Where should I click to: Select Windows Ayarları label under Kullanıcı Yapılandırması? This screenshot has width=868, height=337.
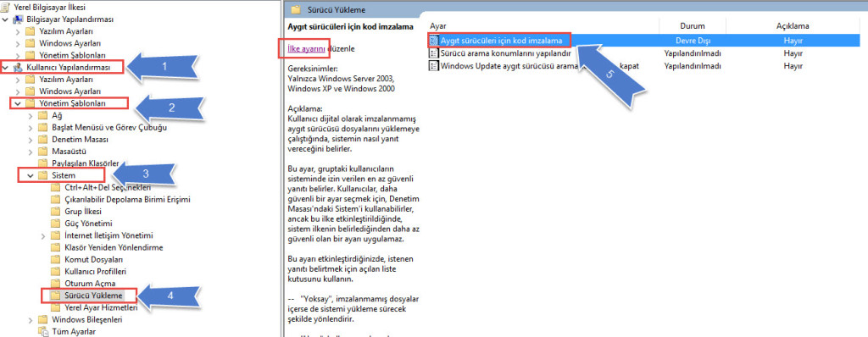point(70,91)
